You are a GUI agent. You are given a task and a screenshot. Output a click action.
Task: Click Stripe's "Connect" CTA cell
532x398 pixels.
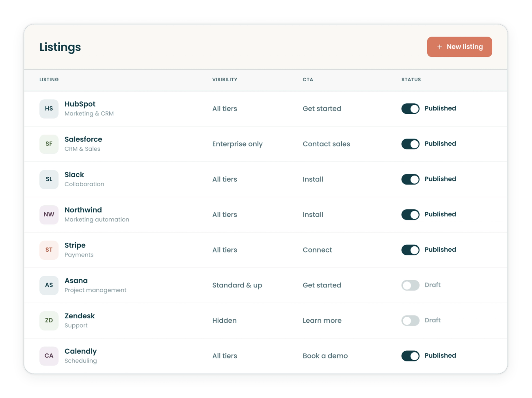(x=318, y=250)
